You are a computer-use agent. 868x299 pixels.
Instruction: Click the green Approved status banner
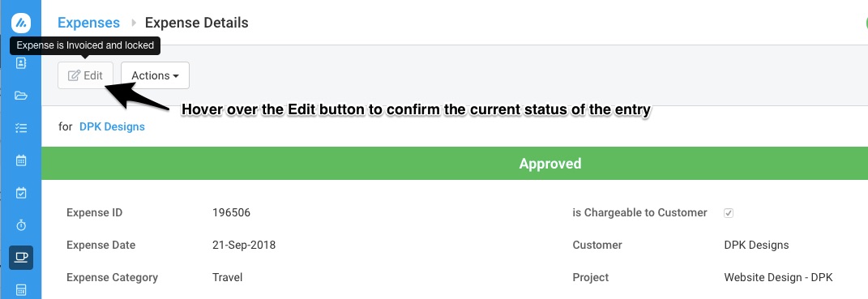(455, 164)
